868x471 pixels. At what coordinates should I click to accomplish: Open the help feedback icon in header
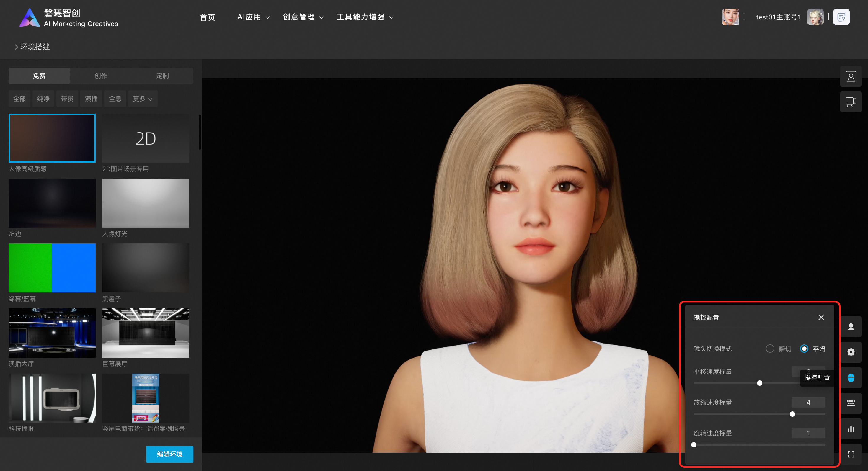coord(841,17)
